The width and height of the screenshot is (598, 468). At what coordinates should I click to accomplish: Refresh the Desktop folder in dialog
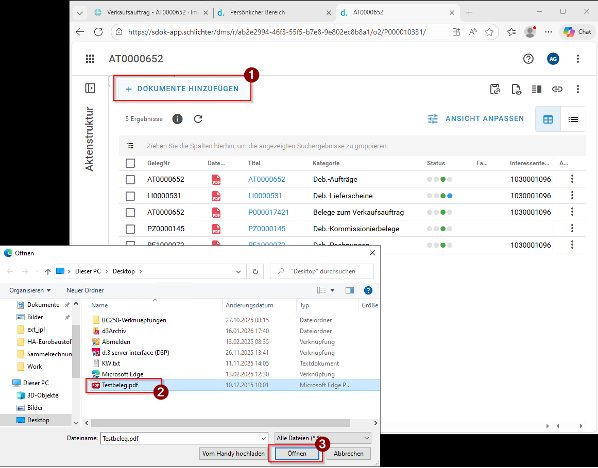[x=255, y=272]
